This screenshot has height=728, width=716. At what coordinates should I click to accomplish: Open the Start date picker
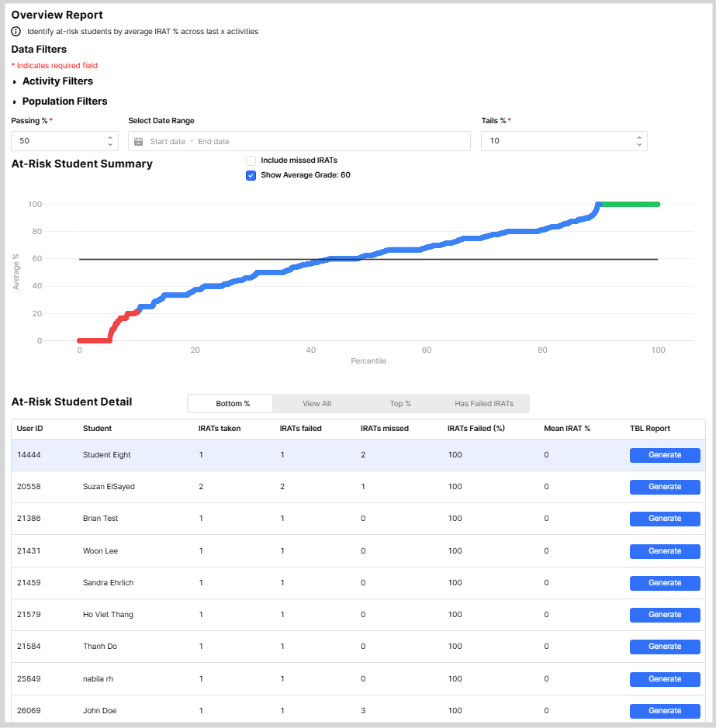(168, 142)
